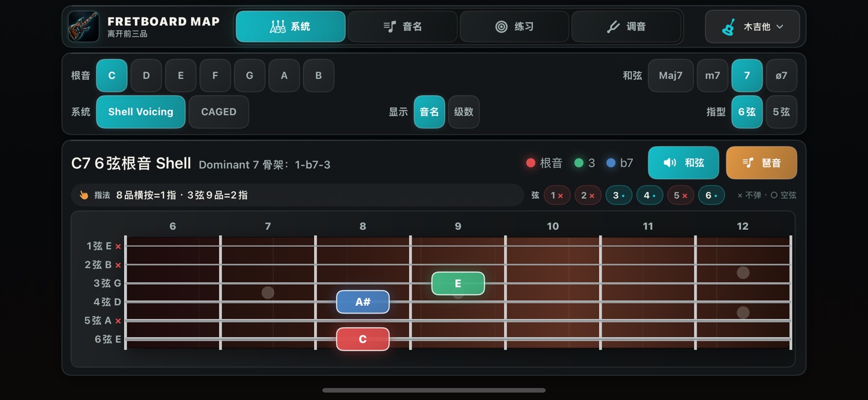Play the chord with 和弦 button
This screenshot has height=400, width=868.
684,163
